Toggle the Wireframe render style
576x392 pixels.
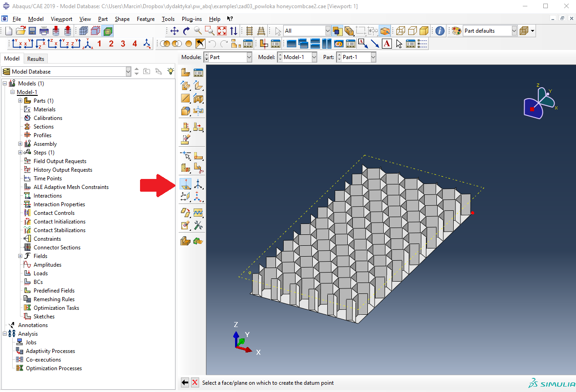(400, 31)
